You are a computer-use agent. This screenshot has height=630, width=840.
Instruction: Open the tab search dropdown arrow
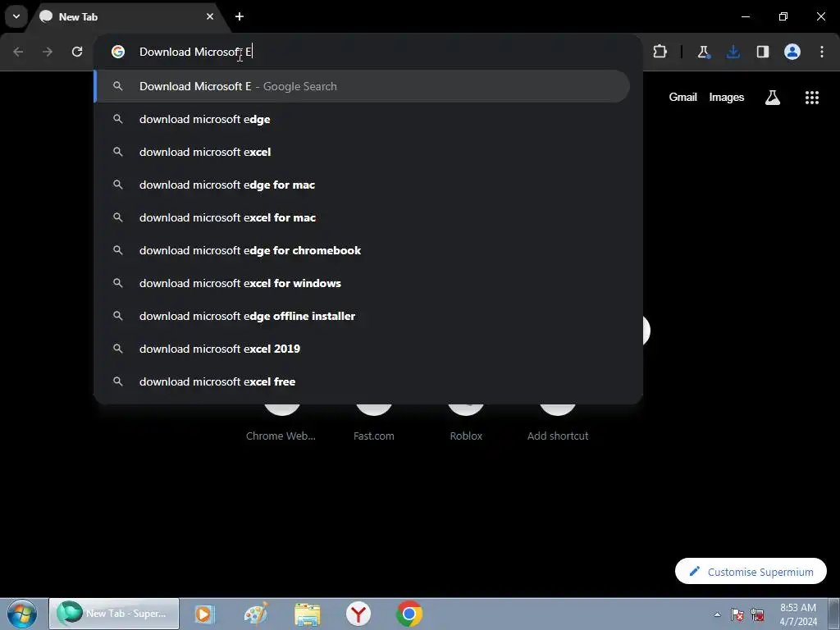tap(16, 16)
